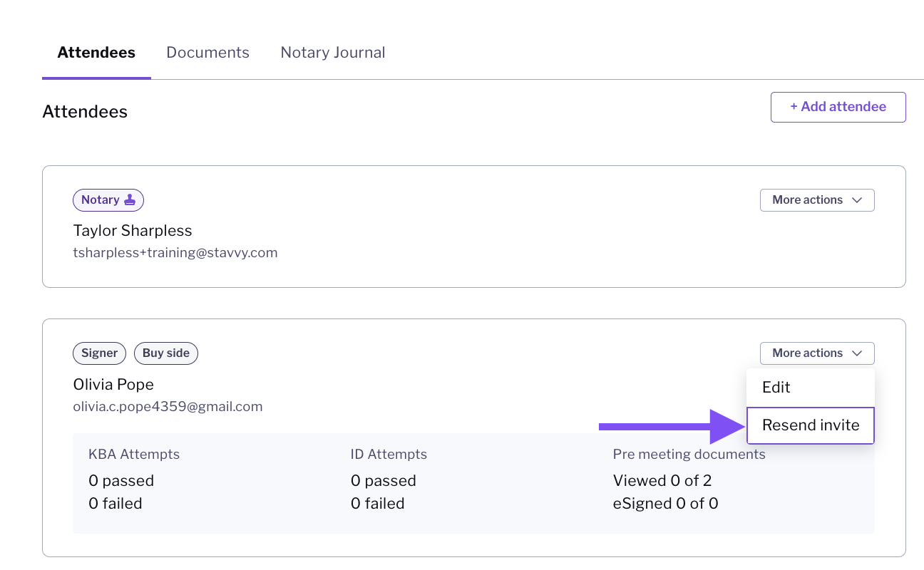Choose Resend invite menu option
The height and width of the screenshot is (570, 924).
tap(811, 425)
